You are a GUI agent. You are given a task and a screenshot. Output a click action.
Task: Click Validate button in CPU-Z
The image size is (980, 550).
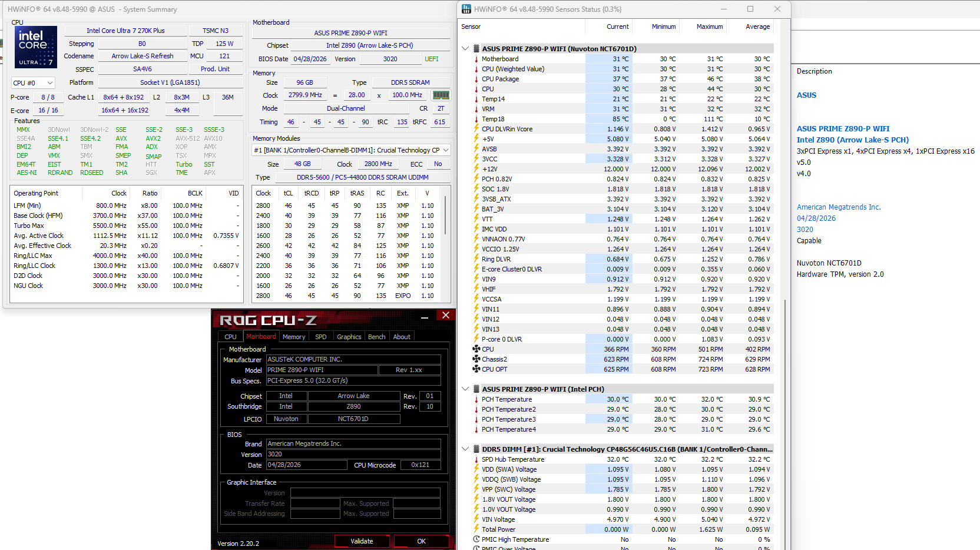click(362, 541)
